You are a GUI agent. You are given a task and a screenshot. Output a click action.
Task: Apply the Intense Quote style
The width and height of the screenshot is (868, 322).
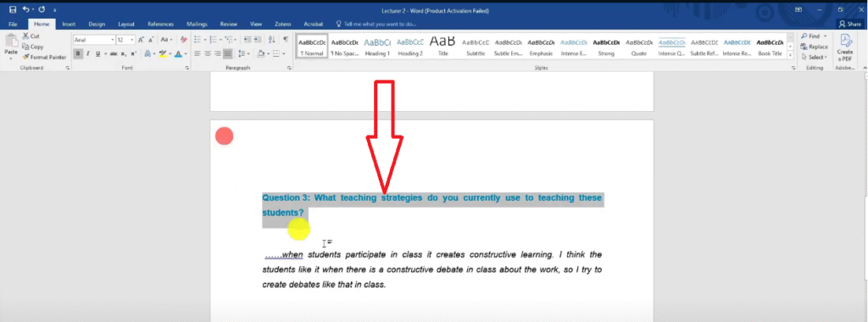point(671,46)
